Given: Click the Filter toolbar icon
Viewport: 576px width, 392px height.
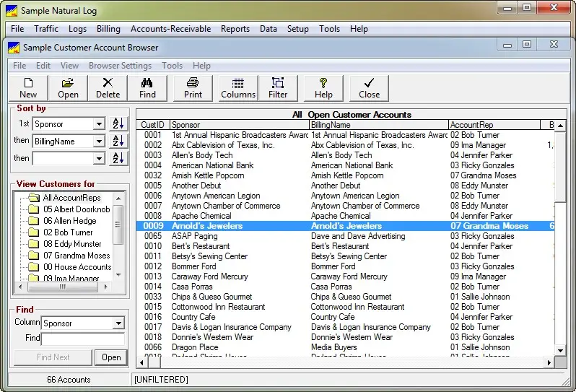Looking at the screenshot, I should coord(278,83).
